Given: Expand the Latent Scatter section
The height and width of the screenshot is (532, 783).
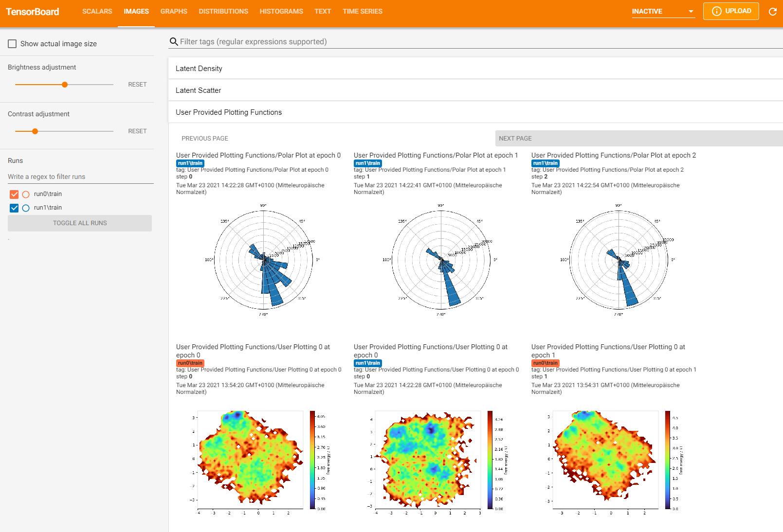Looking at the screenshot, I should [475, 90].
